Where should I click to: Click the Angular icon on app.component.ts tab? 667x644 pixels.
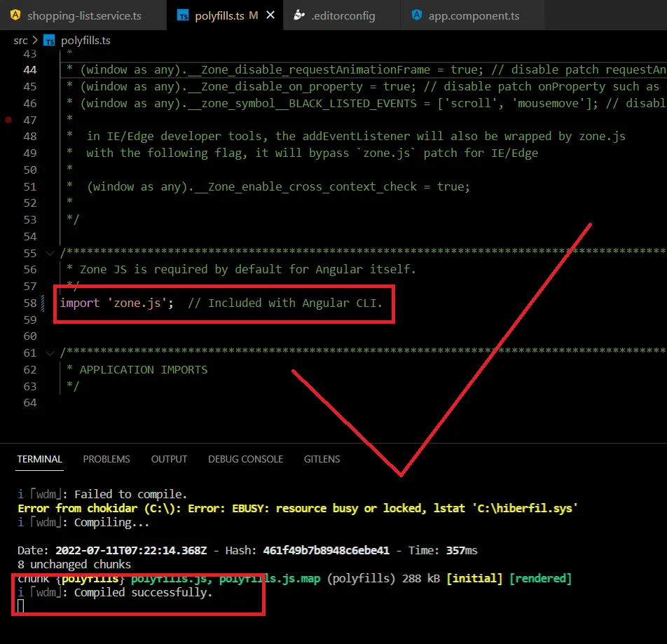coord(418,15)
